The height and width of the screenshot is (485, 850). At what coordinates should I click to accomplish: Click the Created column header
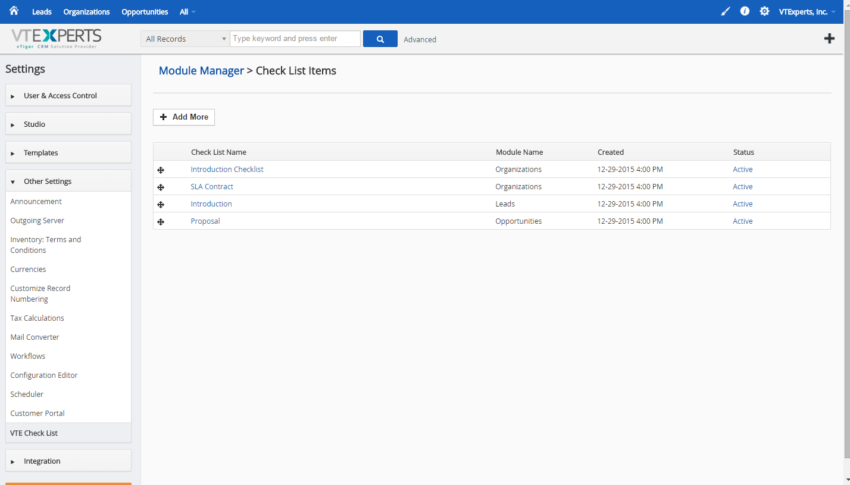click(x=610, y=152)
